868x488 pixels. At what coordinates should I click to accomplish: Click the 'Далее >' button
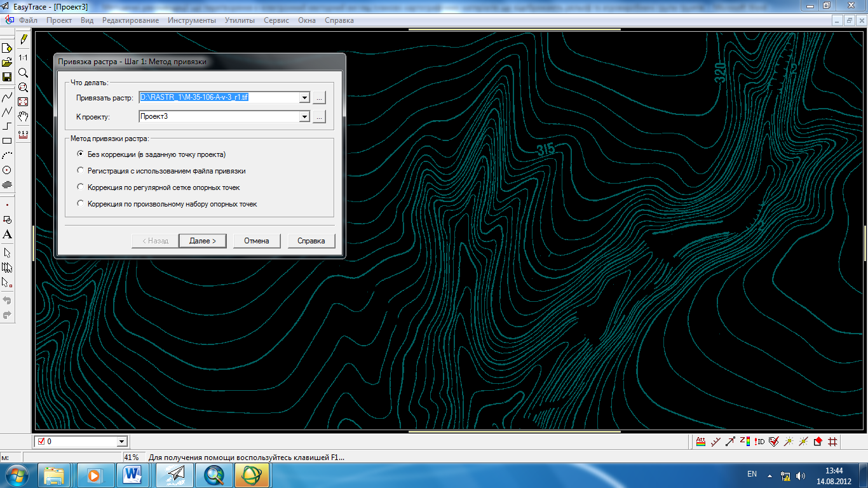203,241
